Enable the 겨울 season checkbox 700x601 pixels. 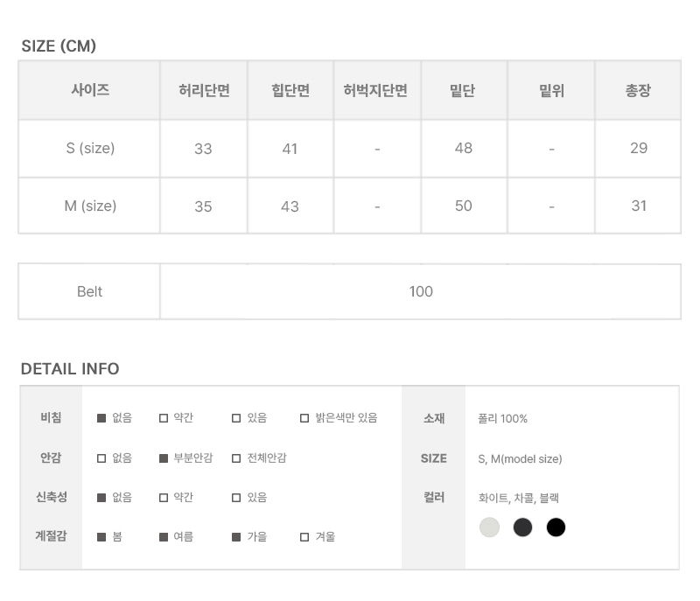click(x=304, y=537)
